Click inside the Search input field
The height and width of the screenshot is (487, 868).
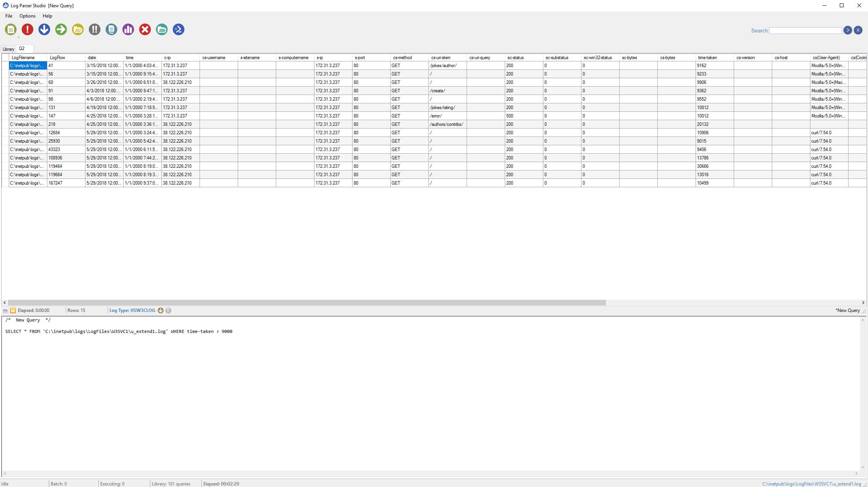[805, 30]
